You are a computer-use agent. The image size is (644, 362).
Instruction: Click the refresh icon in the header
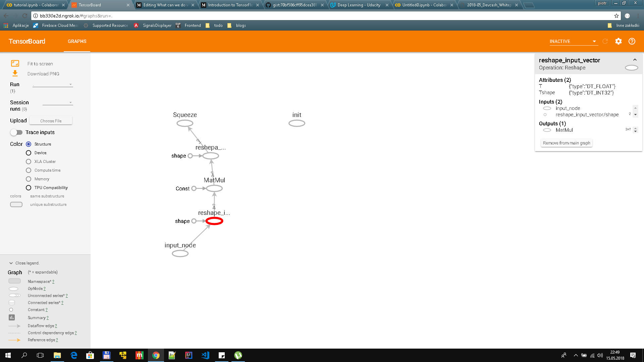coord(605,41)
